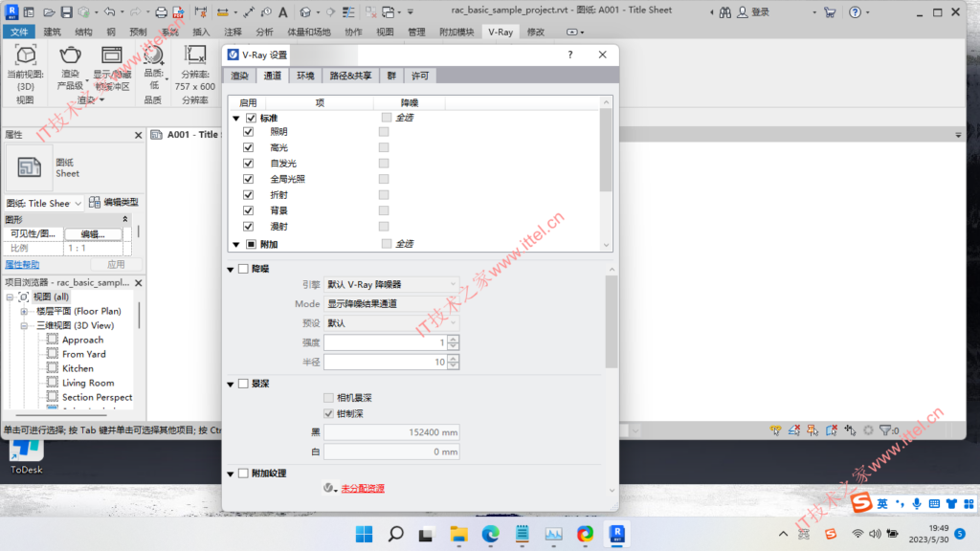
Task: Open the Print dialog via printer icon
Action: tap(162, 10)
